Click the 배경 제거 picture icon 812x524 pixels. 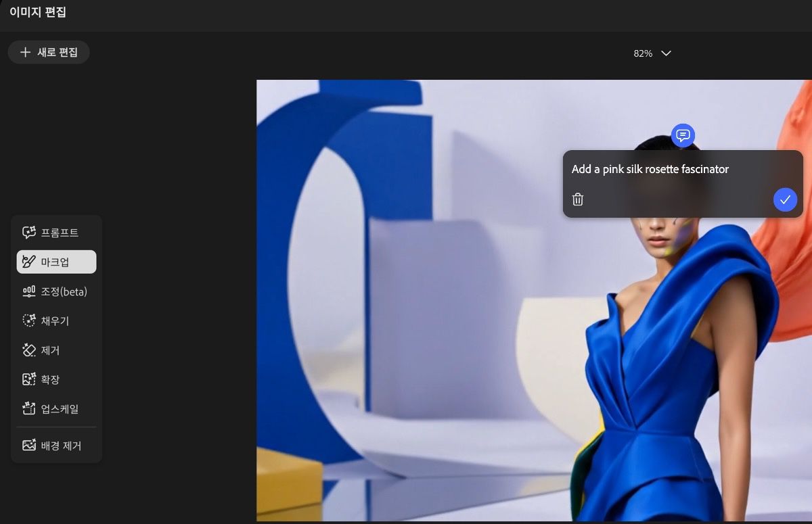click(29, 446)
